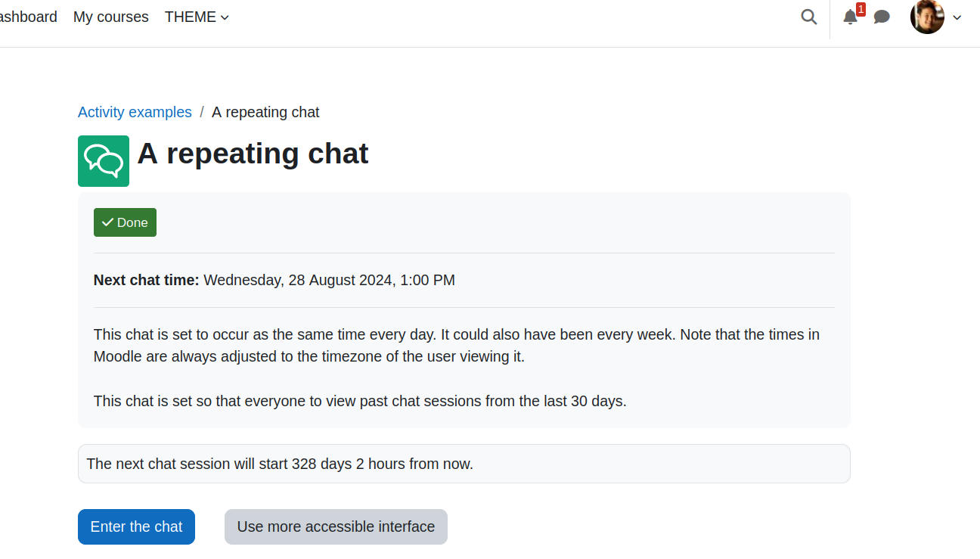This screenshot has width=980, height=559.
Task: Follow the Activity examples breadcrumb link
Action: point(135,112)
